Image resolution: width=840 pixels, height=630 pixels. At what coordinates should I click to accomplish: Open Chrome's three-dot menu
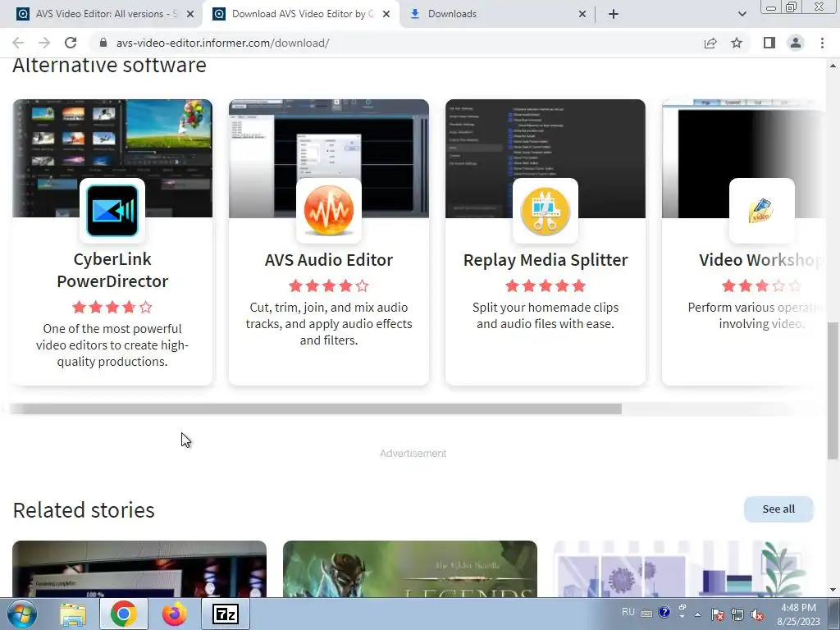[822, 43]
